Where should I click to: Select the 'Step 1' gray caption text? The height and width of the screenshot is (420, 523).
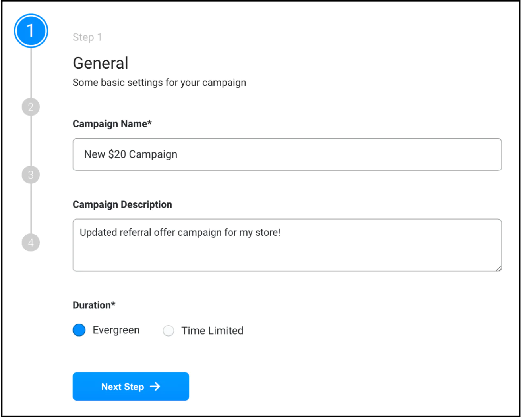[x=87, y=37]
